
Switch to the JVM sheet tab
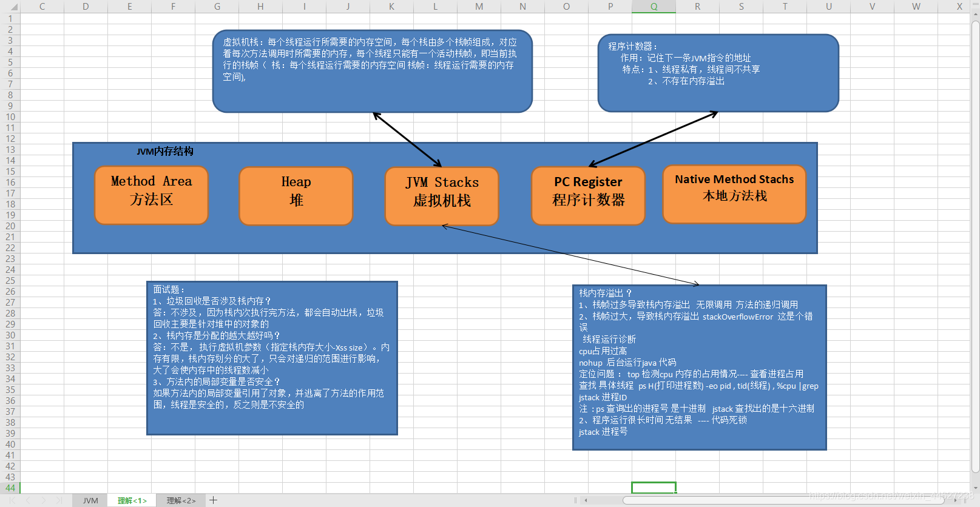(90, 500)
